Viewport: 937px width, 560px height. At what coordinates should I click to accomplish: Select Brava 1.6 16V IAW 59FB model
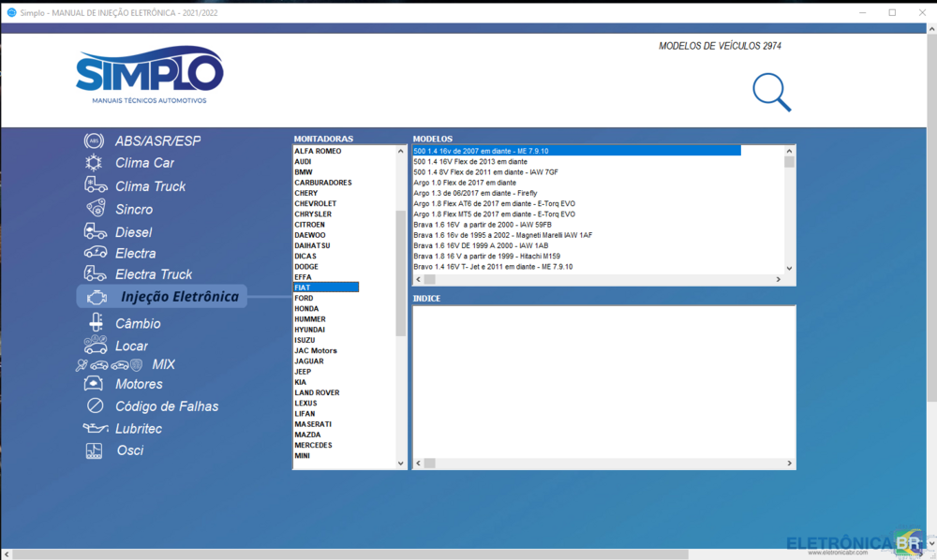coord(483,225)
